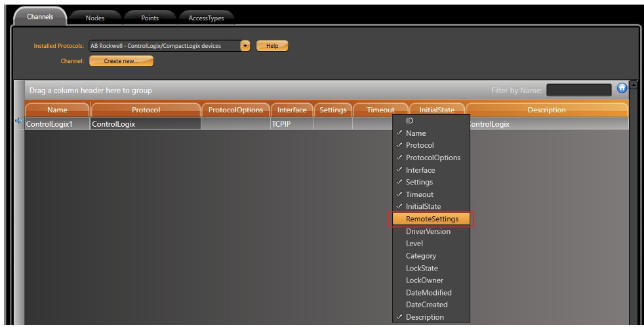This screenshot has width=644, height=327.
Task: Switch to the Channels tab
Action: pos(40,16)
